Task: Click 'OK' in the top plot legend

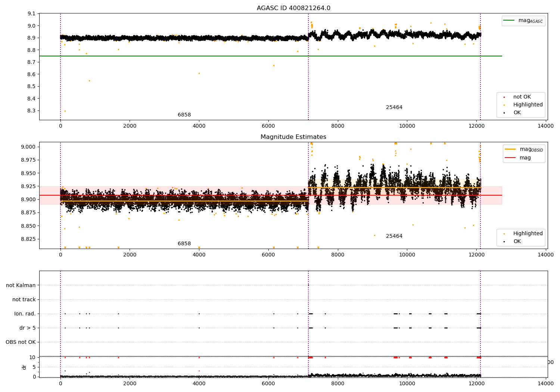Action: coord(513,113)
